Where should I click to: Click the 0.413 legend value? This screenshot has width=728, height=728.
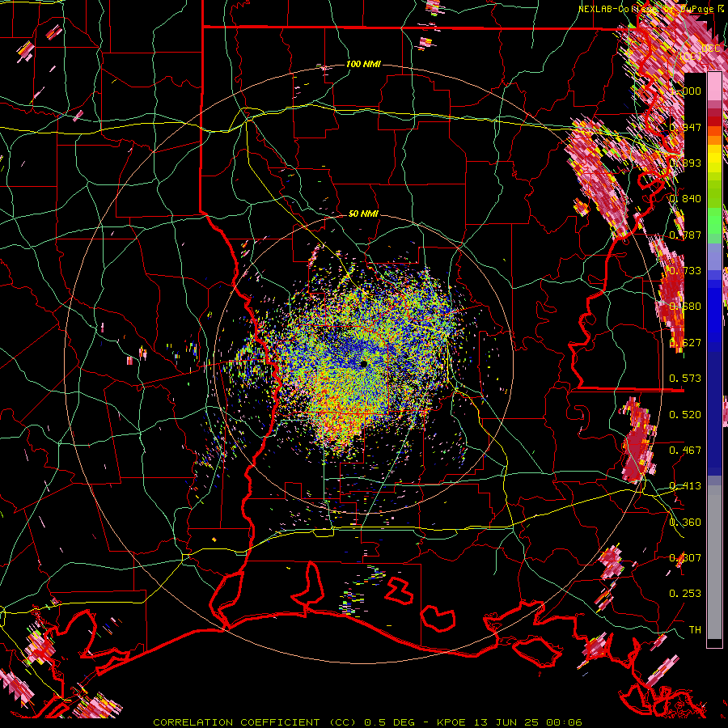pyautogui.click(x=685, y=486)
